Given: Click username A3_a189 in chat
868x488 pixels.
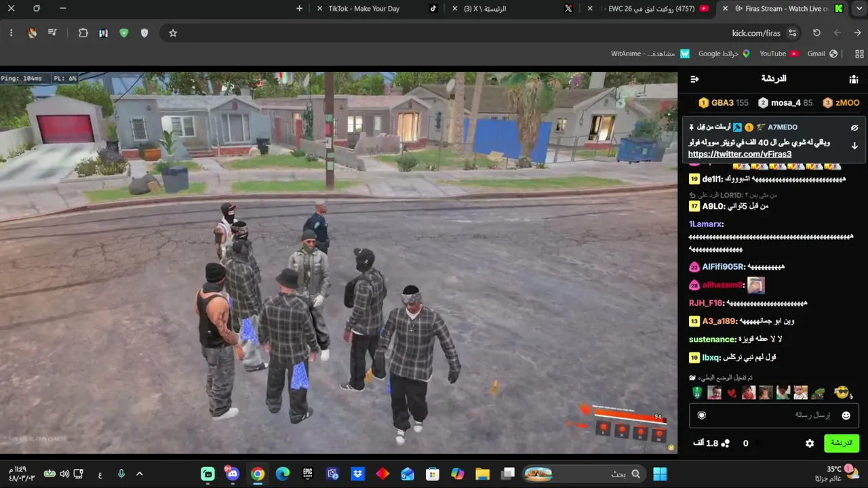Looking at the screenshot, I should tap(719, 321).
